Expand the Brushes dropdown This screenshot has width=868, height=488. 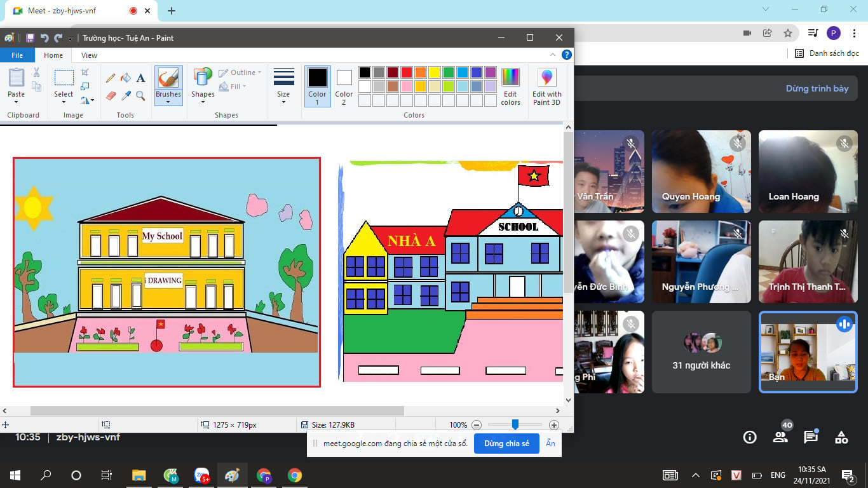click(168, 102)
